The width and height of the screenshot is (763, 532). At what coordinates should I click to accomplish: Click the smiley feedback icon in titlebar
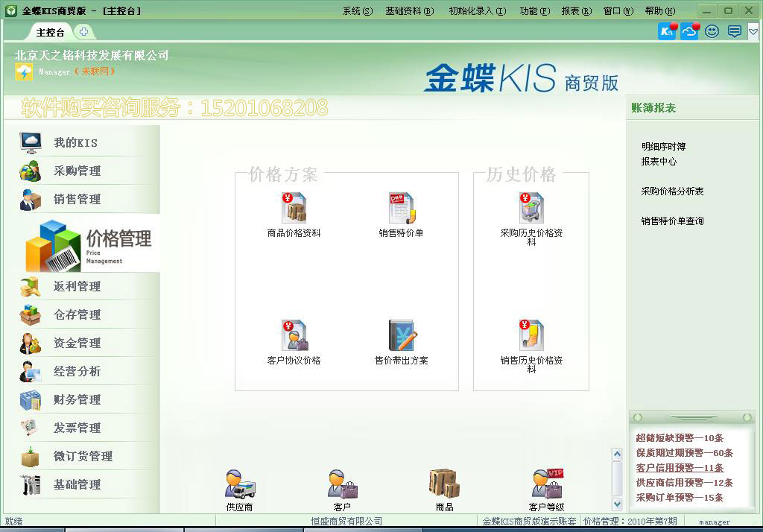point(712,31)
